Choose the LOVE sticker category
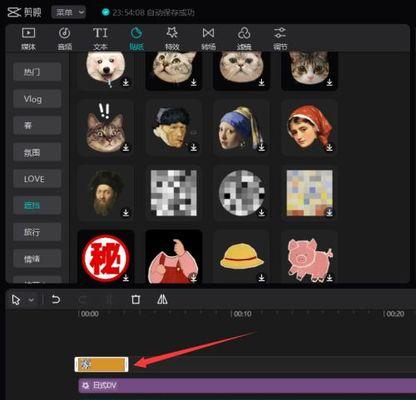Screen dimensions: 416x400 37,179
